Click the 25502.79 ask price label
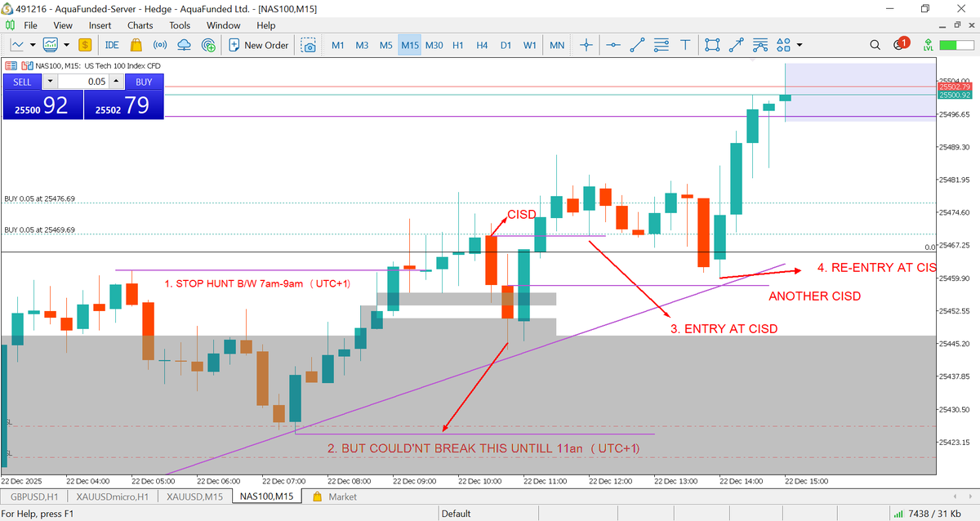This screenshot has width=980, height=521. click(954, 87)
